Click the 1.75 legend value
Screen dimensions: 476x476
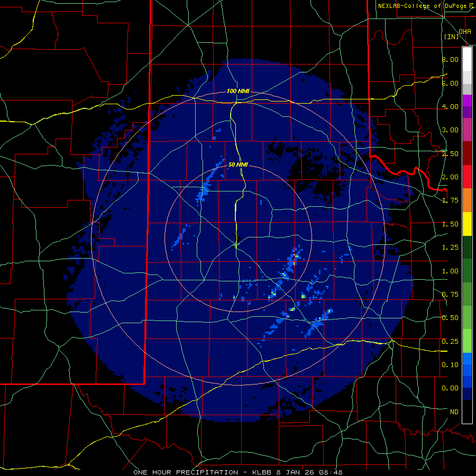coord(450,200)
